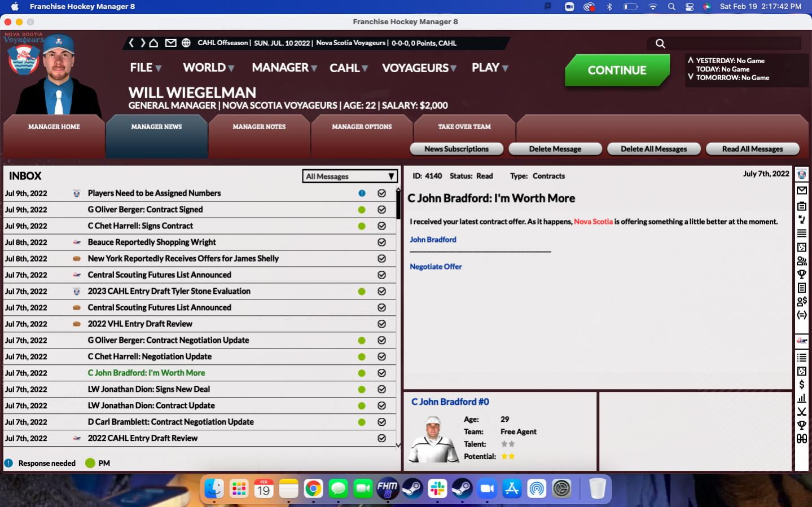Switch to the Manager Notes tab
The height and width of the screenshot is (507, 812).
click(259, 127)
